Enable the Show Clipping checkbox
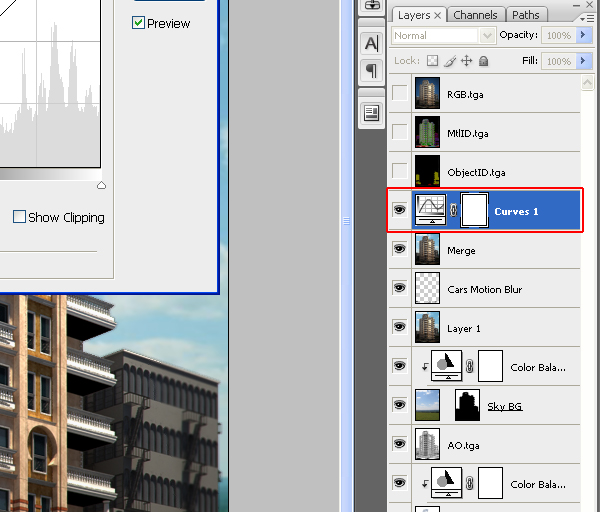Image resolution: width=600 pixels, height=512 pixels. (x=19, y=217)
